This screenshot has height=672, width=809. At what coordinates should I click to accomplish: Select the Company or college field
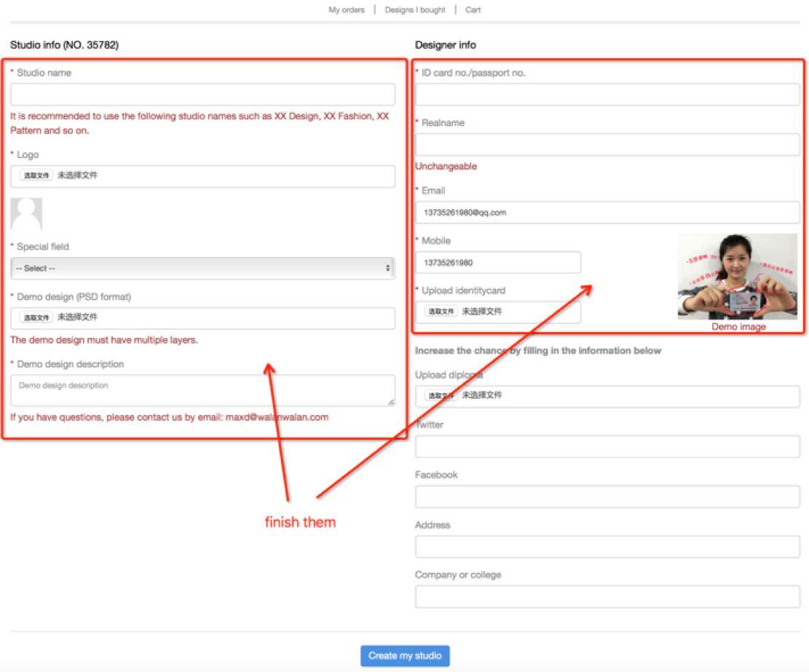click(607, 596)
